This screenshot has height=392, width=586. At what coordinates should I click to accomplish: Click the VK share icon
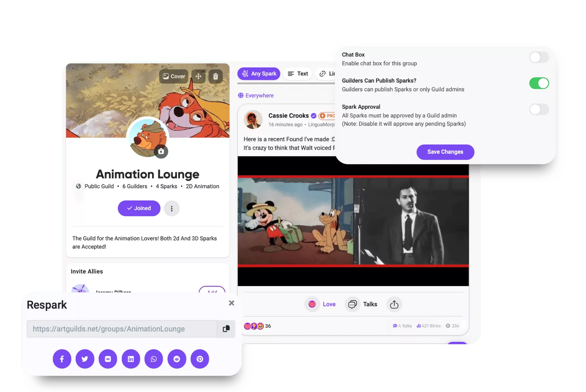pos(108,359)
